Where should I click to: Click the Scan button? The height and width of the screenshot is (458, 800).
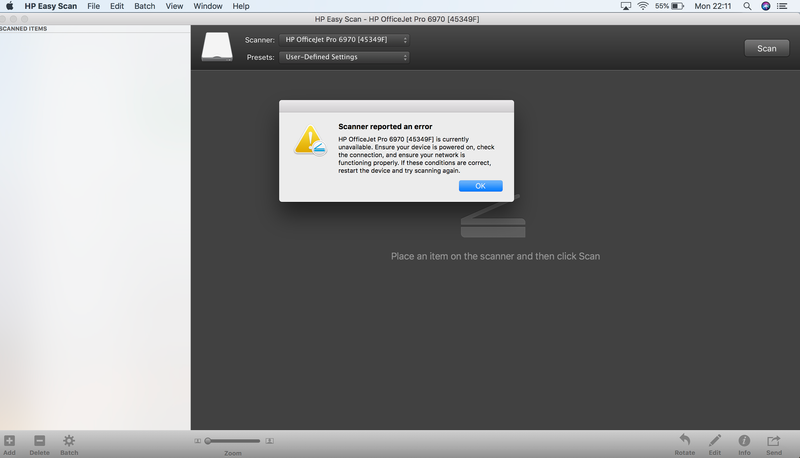pos(766,48)
